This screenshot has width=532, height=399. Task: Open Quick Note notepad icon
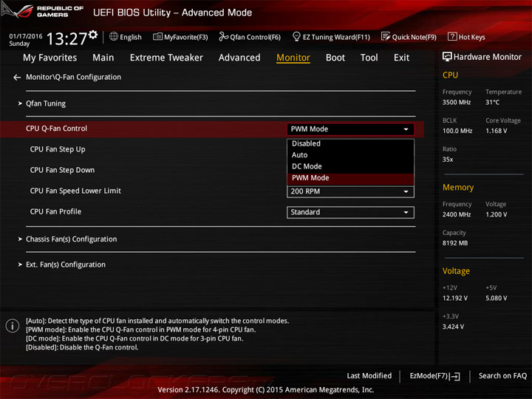[x=386, y=36]
